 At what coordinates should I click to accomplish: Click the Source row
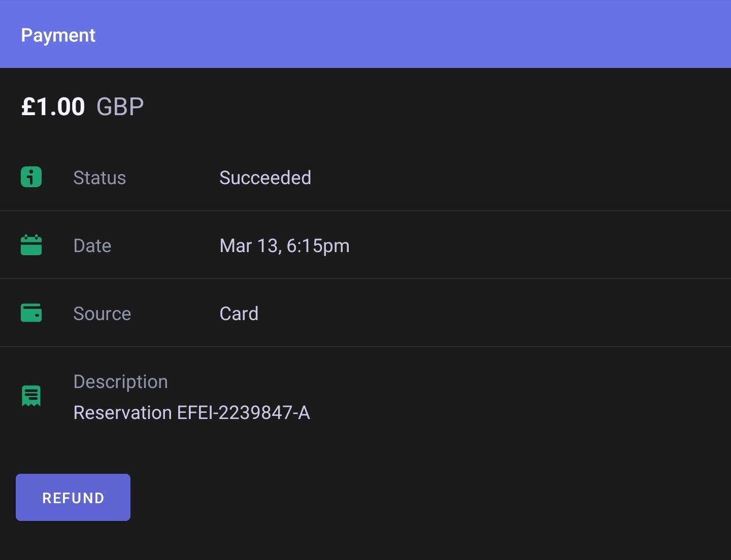click(365, 313)
